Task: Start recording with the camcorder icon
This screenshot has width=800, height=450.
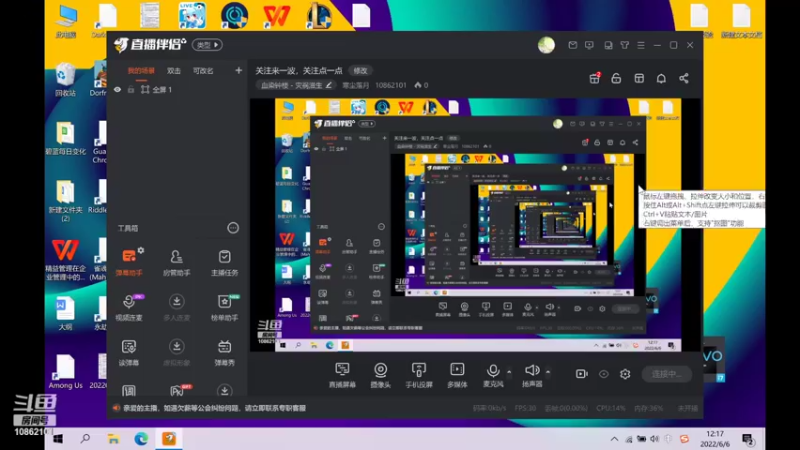Action: [x=582, y=374]
